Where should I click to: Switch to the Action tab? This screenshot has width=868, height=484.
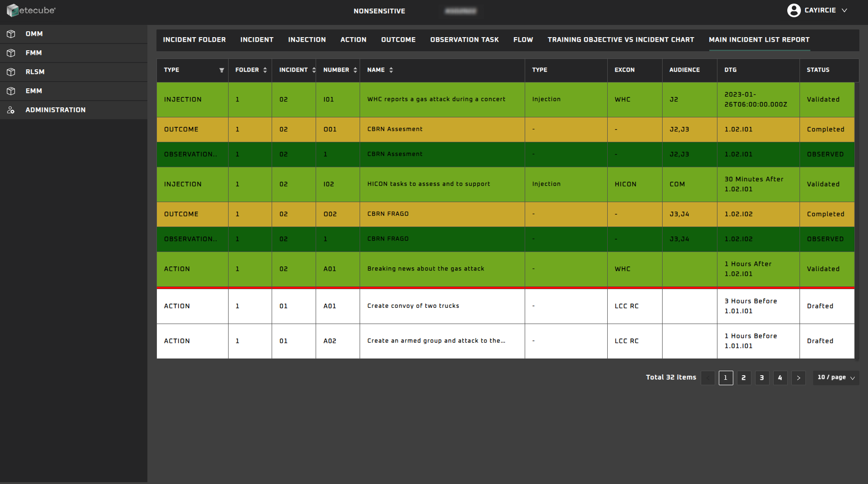tap(353, 40)
